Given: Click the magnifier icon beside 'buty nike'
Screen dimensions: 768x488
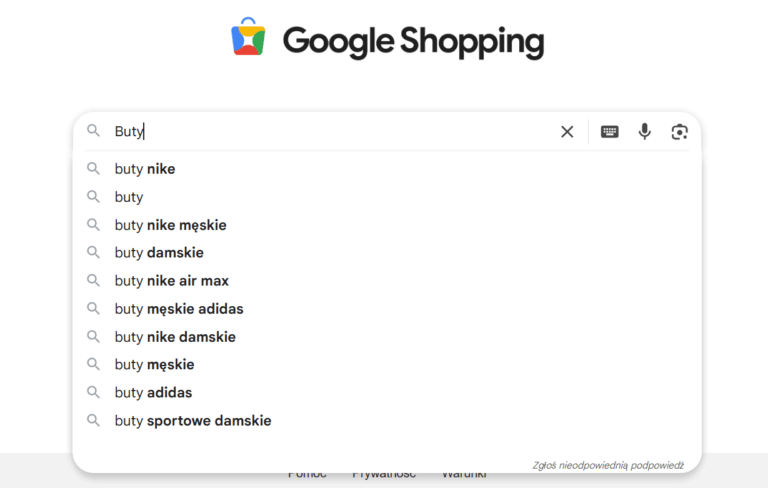Looking at the screenshot, I should [94, 169].
